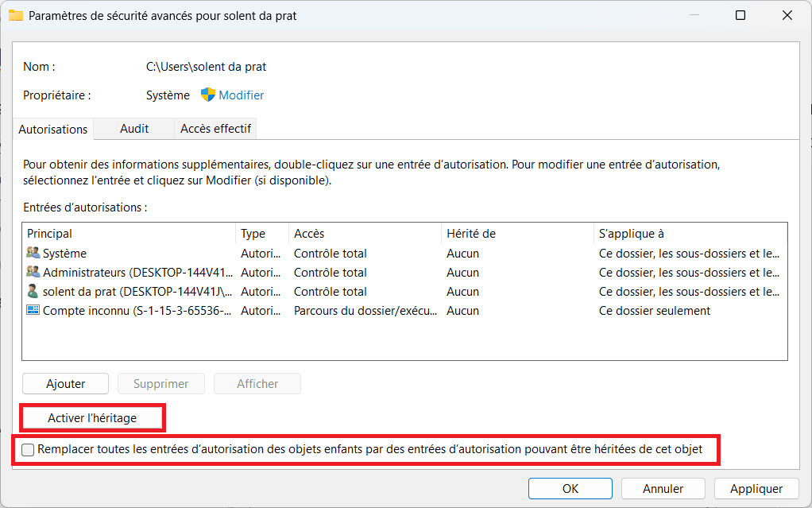Sort by the Accès column header

[365, 234]
